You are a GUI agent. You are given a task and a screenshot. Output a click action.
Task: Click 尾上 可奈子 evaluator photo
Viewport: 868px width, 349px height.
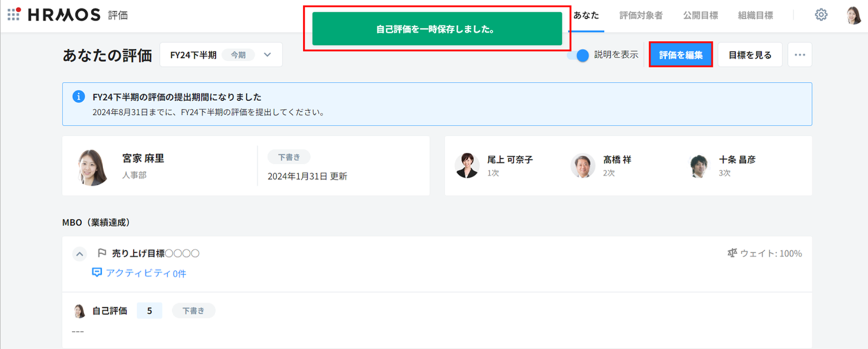(467, 166)
